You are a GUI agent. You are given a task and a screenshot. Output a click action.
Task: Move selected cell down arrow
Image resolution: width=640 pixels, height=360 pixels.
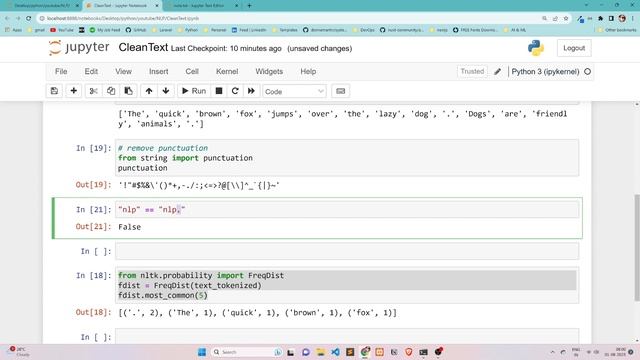[166, 91]
